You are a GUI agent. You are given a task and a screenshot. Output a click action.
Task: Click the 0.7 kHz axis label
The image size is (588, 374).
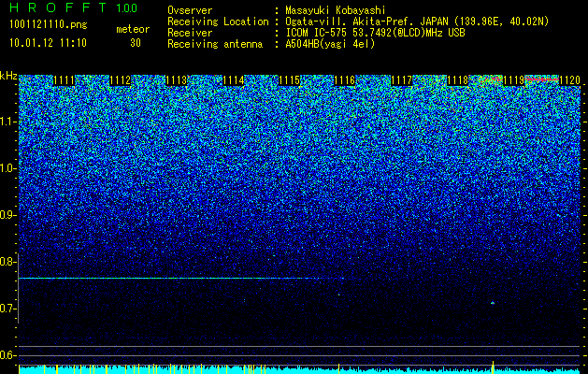(x=7, y=309)
